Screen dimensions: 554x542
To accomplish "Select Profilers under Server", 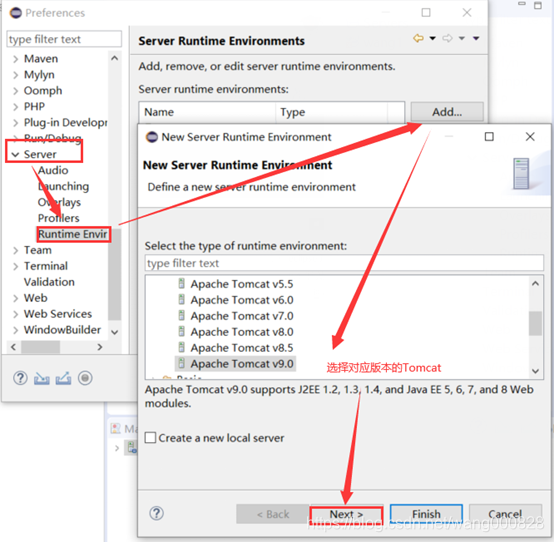I will click(x=59, y=218).
